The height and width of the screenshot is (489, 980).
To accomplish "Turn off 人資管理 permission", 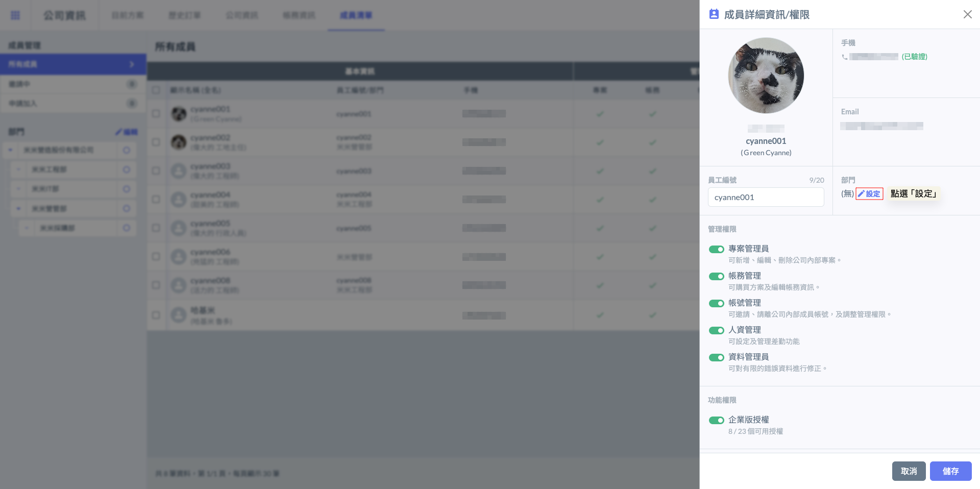I will (x=716, y=331).
